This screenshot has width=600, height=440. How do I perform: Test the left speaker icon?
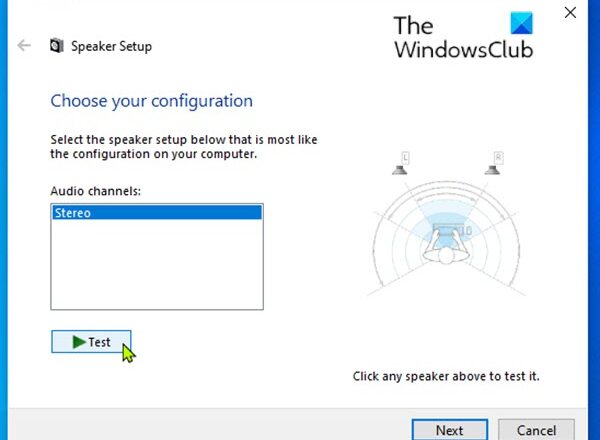pos(400,169)
